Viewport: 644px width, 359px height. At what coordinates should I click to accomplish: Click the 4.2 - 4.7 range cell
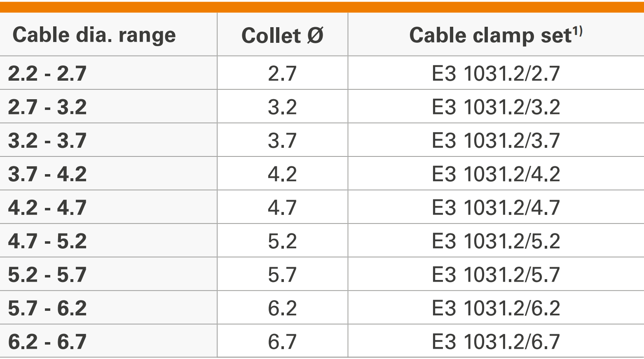tap(47, 207)
